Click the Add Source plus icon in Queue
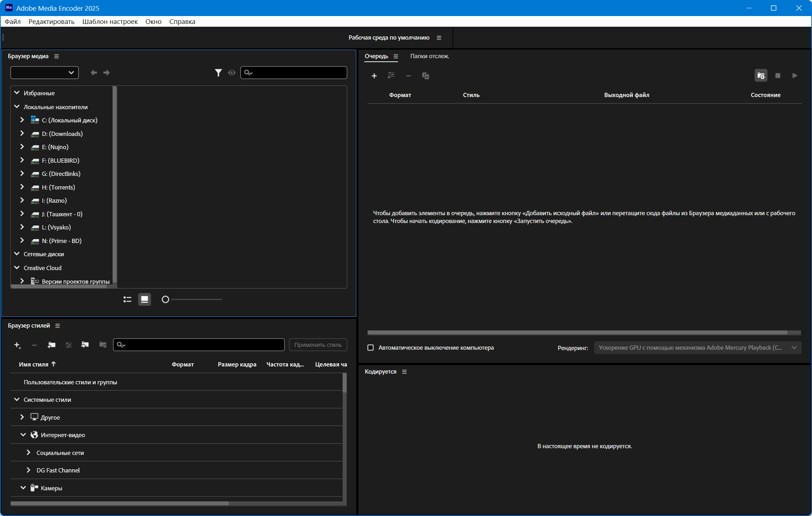Screen dimensions: 812x516 (374, 76)
